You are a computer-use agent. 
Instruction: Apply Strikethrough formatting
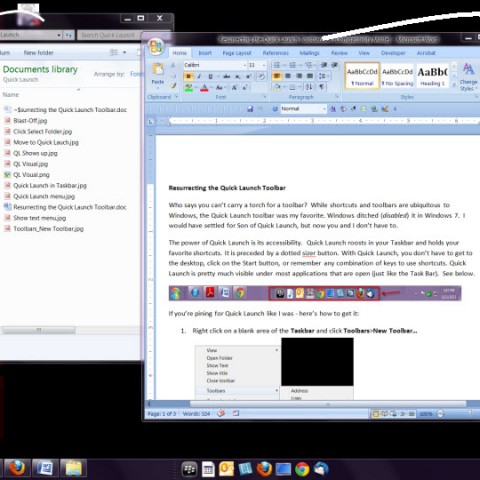[227, 76]
